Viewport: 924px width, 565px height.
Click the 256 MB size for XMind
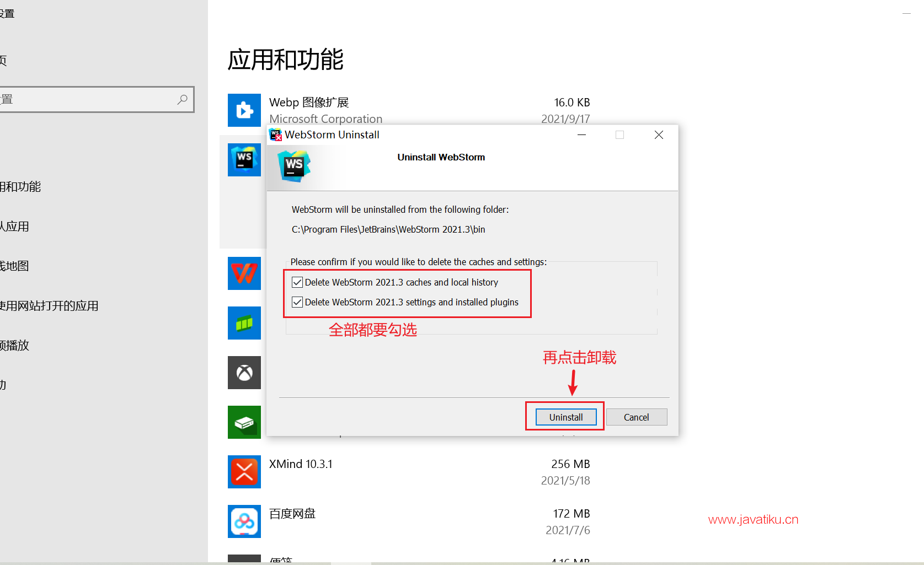point(570,464)
